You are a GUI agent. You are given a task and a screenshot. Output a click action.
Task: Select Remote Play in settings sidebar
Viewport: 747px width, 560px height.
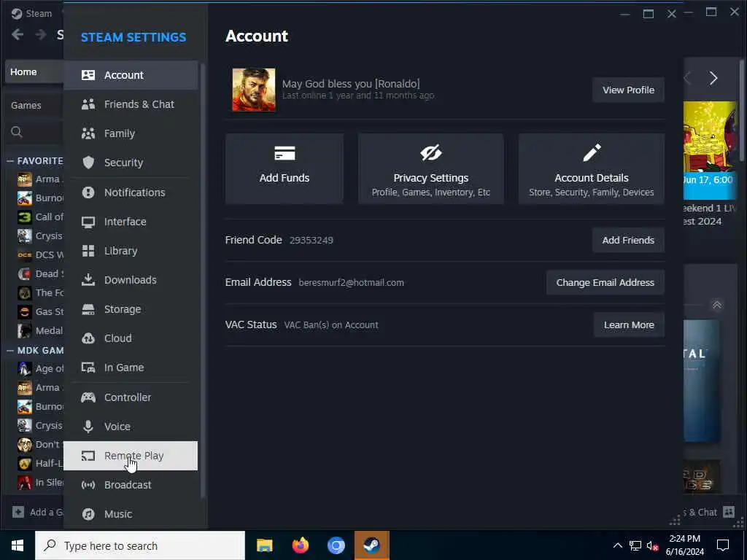[131, 456]
